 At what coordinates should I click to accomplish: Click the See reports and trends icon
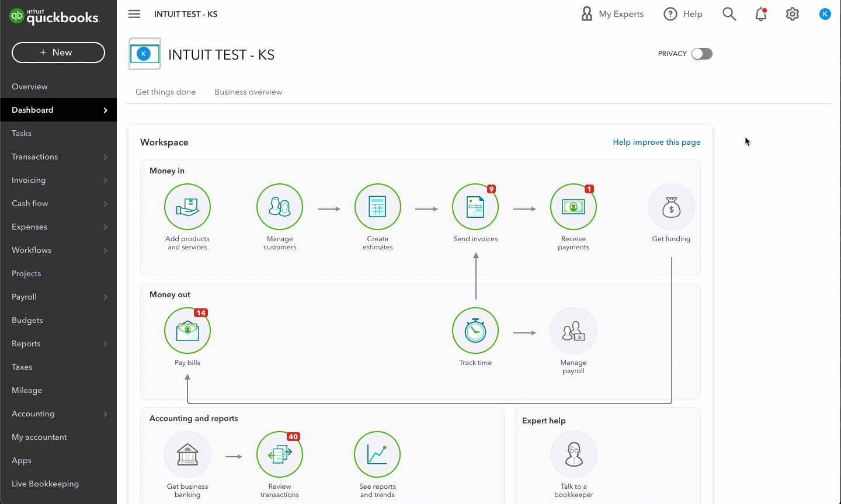[377, 455]
